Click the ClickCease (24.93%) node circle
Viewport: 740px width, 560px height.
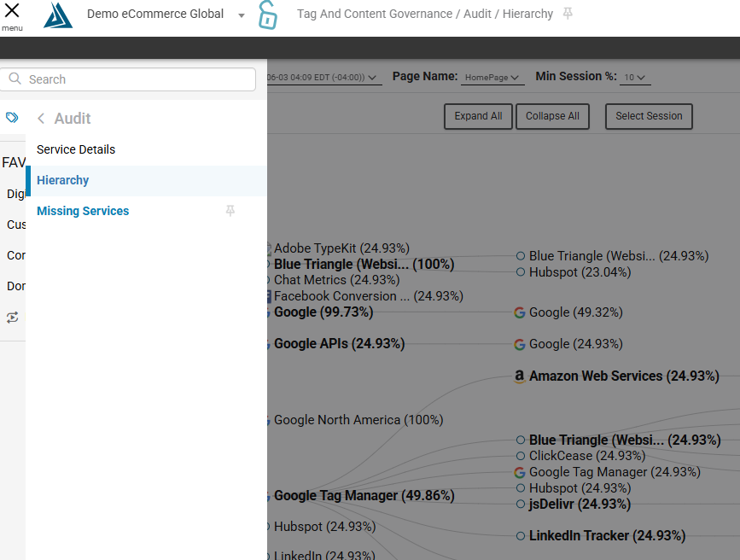tap(521, 456)
